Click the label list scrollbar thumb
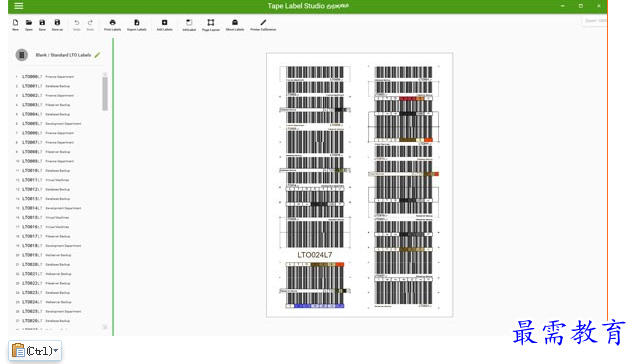634x364 pixels. point(105,93)
